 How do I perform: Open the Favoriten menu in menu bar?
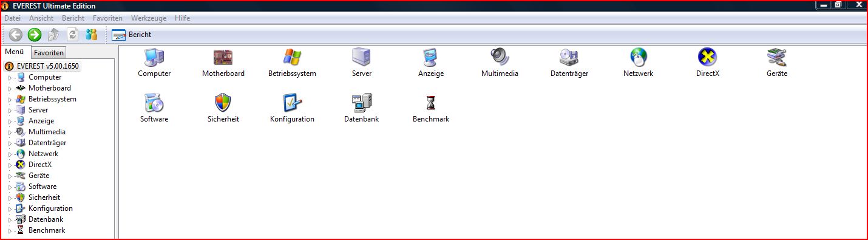point(107,18)
